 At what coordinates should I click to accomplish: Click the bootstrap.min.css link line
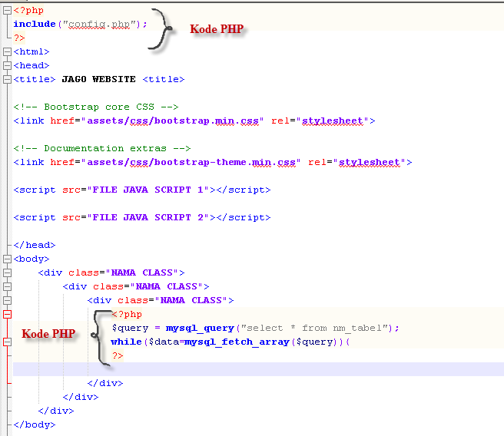[x=194, y=121]
